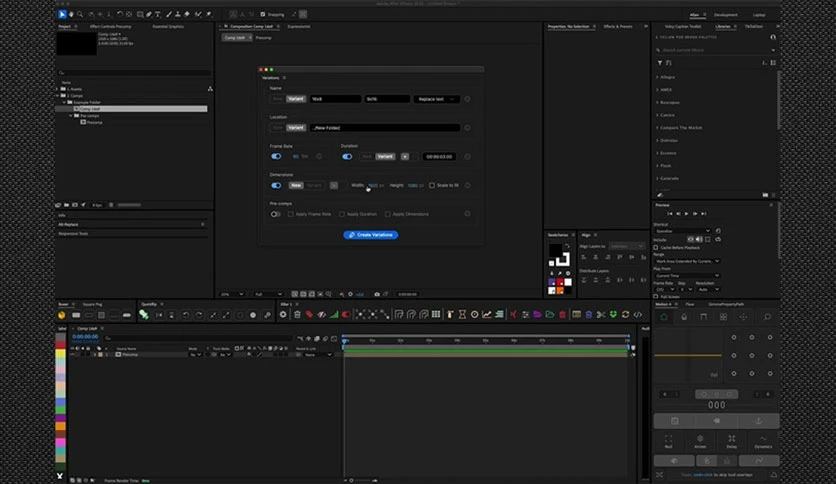Enable Cache Before Playback checkbox
The width and height of the screenshot is (836, 484).
(656, 248)
